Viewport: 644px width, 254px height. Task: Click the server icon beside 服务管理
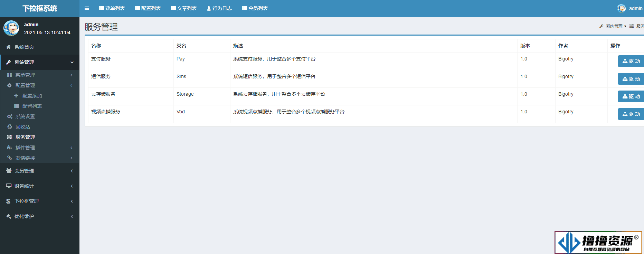10,137
